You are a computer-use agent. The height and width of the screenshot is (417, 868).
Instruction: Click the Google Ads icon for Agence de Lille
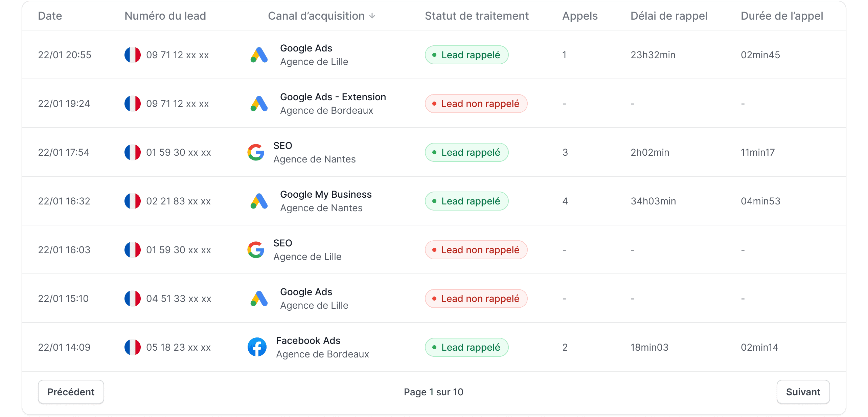(258, 54)
